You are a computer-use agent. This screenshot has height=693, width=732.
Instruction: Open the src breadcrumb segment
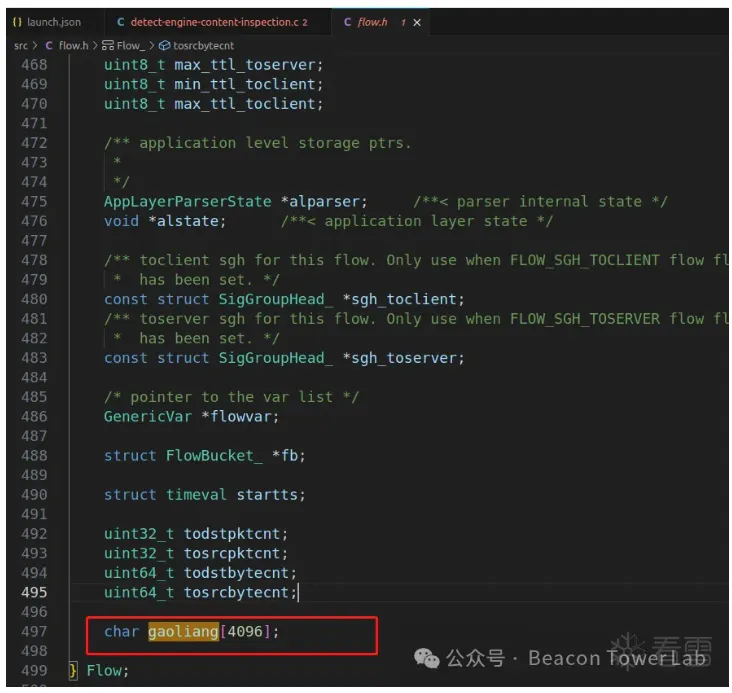pyautogui.click(x=21, y=45)
